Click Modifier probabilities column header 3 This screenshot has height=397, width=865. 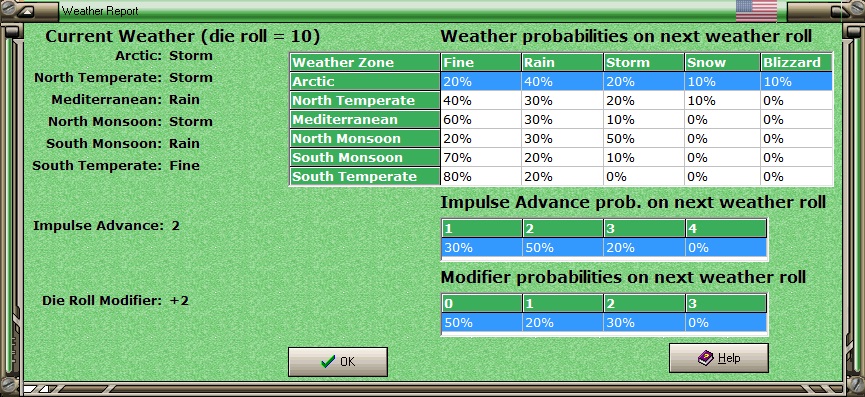pos(725,303)
